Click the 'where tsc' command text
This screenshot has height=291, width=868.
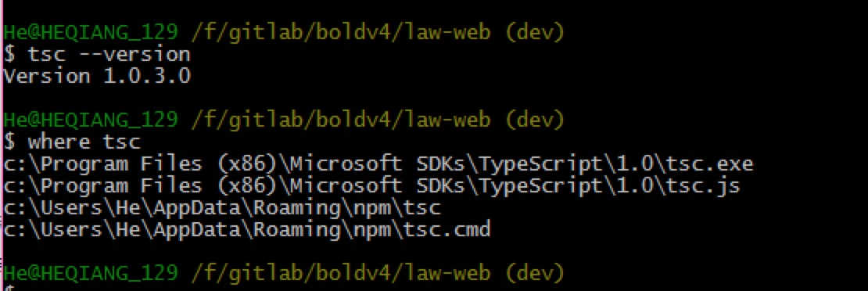tap(84, 142)
